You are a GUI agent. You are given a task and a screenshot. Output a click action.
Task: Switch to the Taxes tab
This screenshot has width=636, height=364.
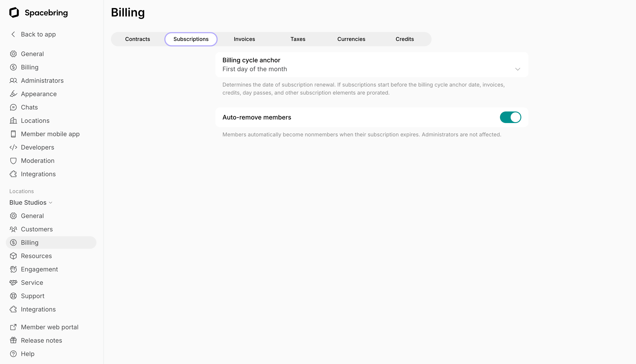click(298, 39)
